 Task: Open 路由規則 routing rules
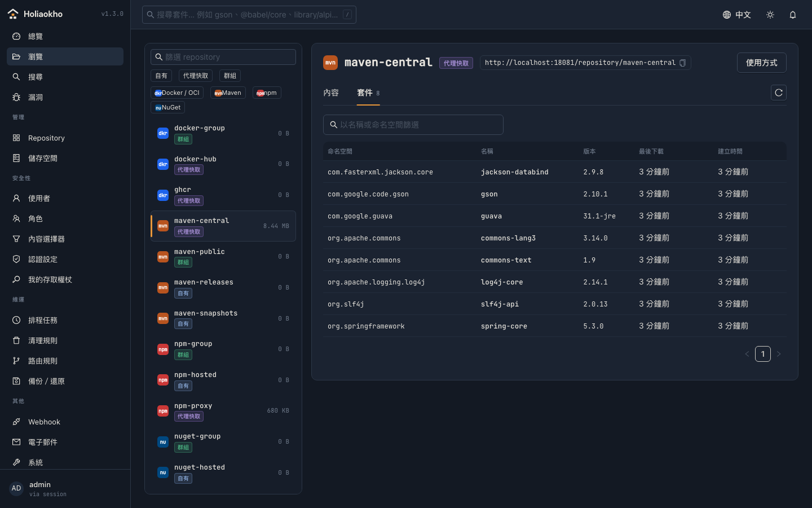pyautogui.click(x=65, y=361)
